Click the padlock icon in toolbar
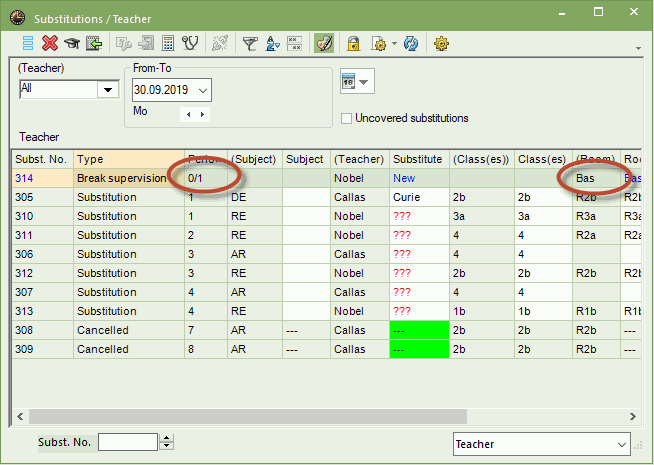The width and height of the screenshot is (654, 465). pos(353,43)
